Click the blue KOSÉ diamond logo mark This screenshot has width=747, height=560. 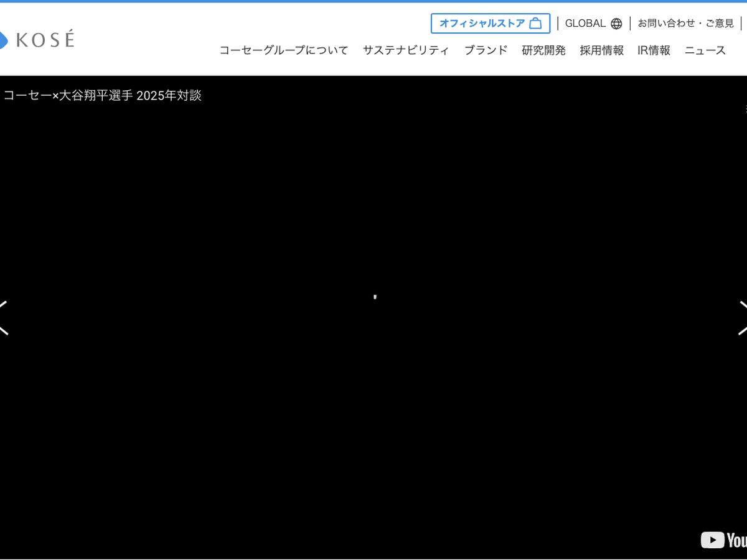pyautogui.click(x=3, y=40)
